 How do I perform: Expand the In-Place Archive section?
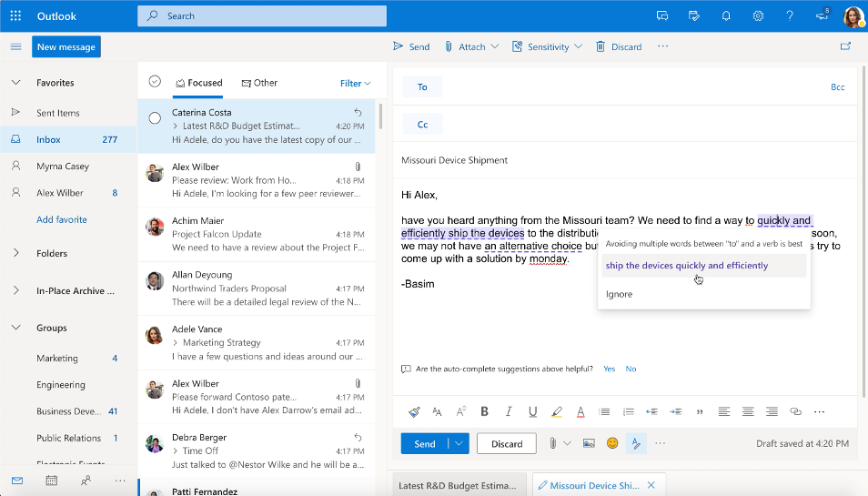[16, 290]
